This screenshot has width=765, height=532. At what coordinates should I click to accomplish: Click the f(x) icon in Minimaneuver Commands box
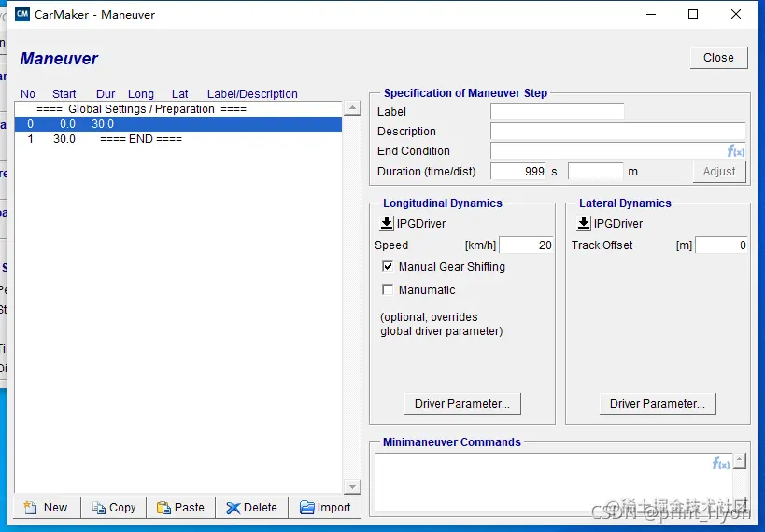pos(721,463)
